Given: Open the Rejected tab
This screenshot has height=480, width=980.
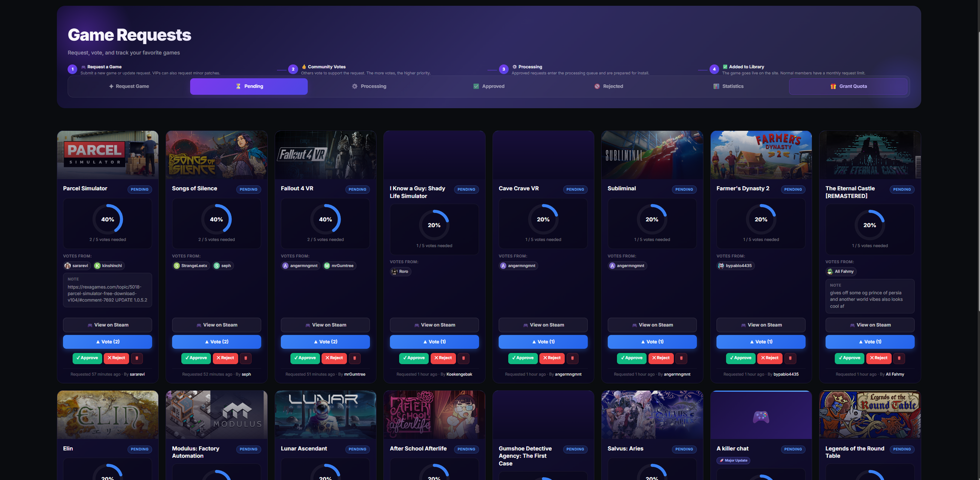Looking at the screenshot, I should pos(608,86).
